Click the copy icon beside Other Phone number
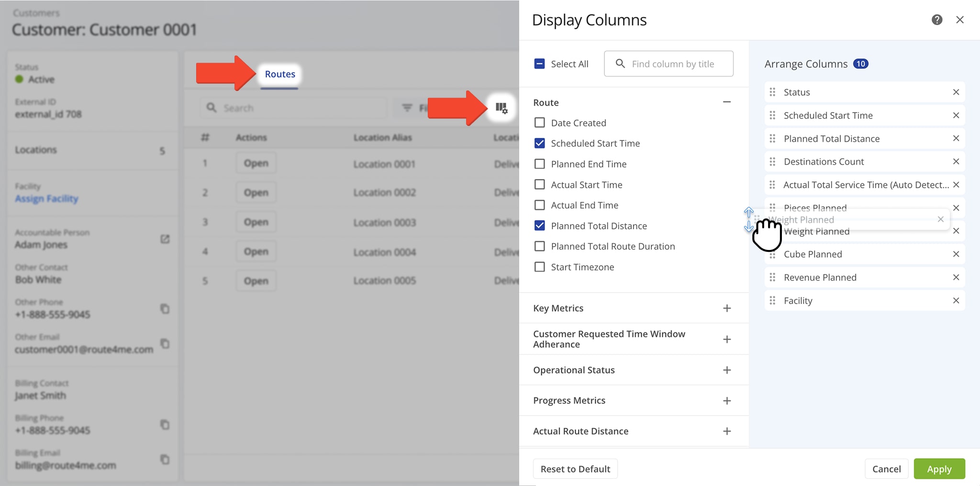This screenshot has height=486, width=980. [x=165, y=309]
